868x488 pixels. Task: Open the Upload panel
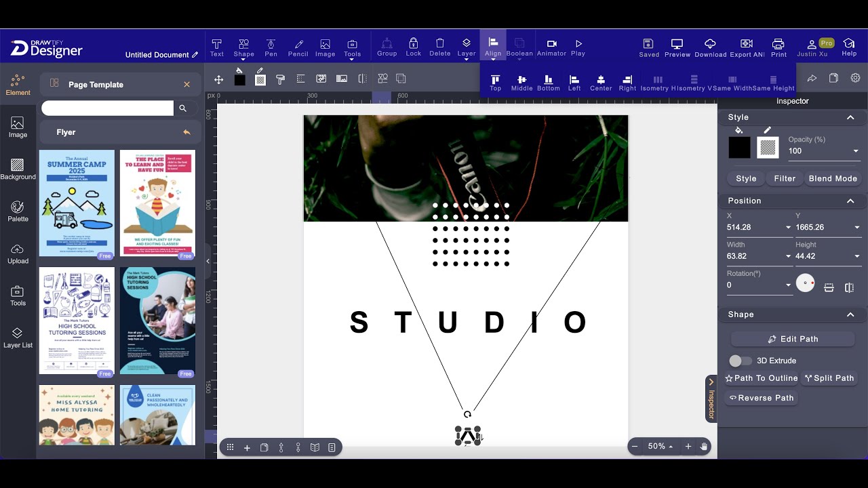point(18,253)
